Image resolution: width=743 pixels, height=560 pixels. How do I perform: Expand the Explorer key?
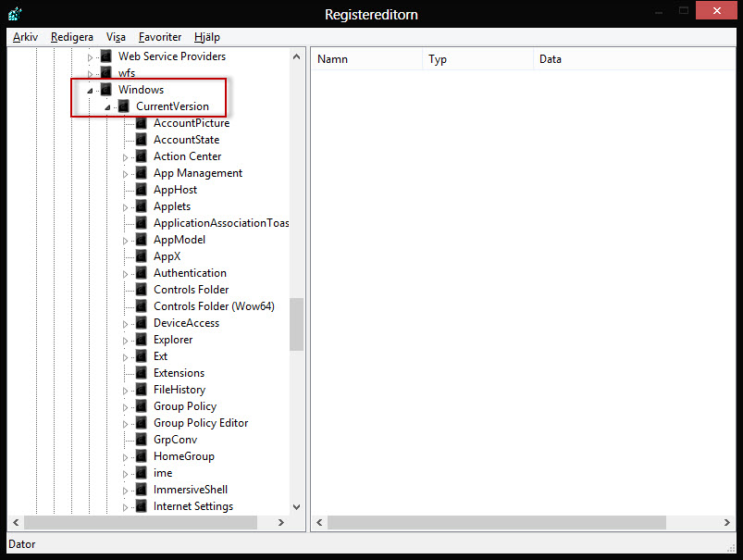click(125, 341)
